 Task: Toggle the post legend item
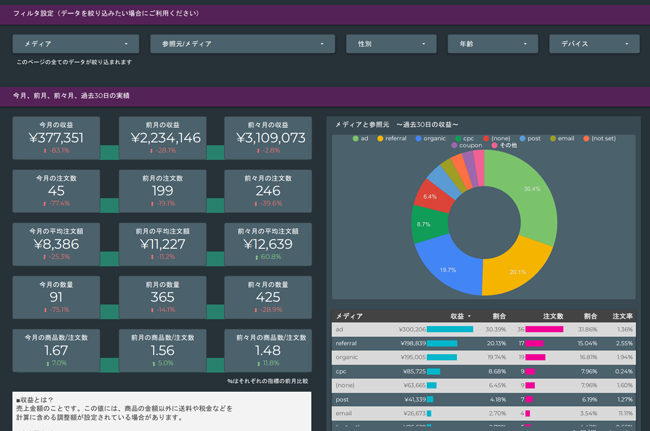click(x=530, y=138)
